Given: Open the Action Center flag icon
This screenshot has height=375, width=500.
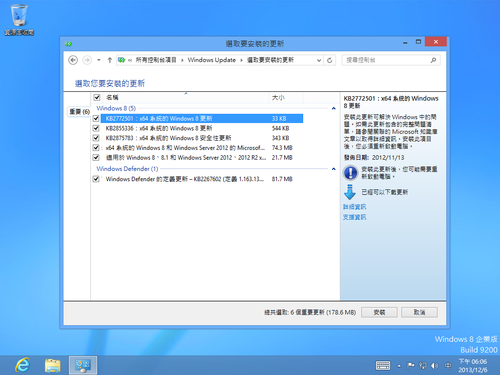Looking at the screenshot, I should tap(411, 366).
